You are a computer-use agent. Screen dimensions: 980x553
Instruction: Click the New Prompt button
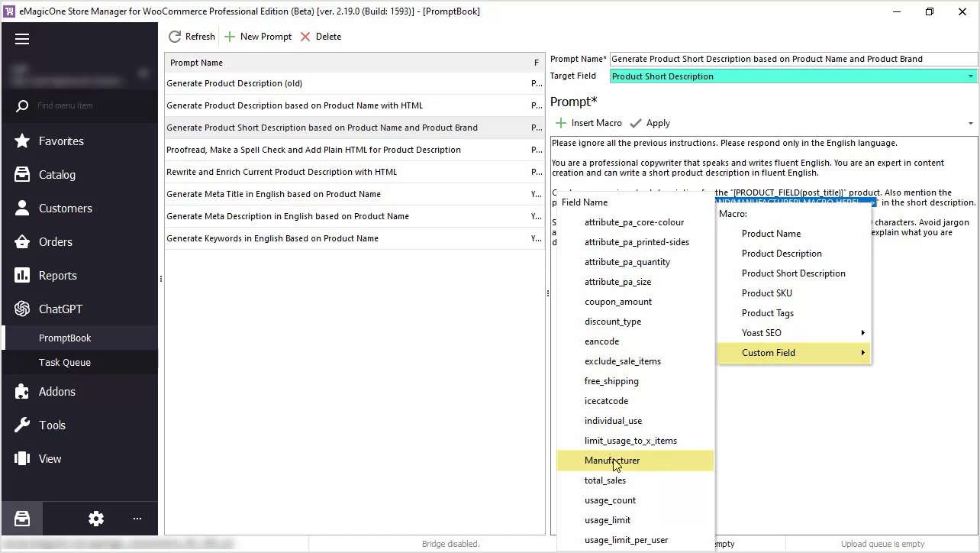point(258,37)
